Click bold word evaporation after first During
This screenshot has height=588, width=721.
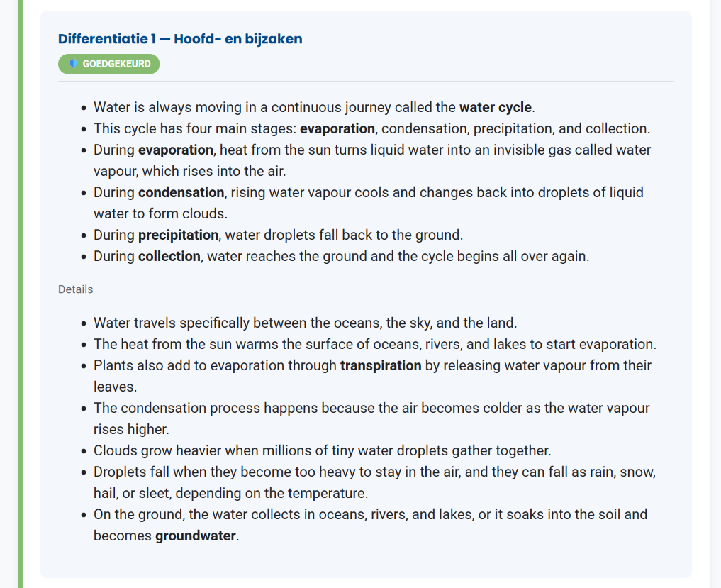point(176,150)
